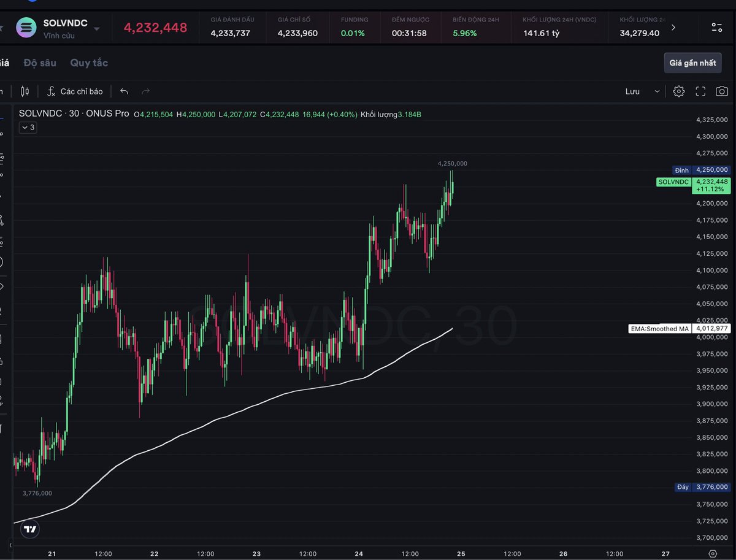This screenshot has height=560, width=736.
Task: Click the 3,776,000 low marker below candles
Action: click(37, 493)
